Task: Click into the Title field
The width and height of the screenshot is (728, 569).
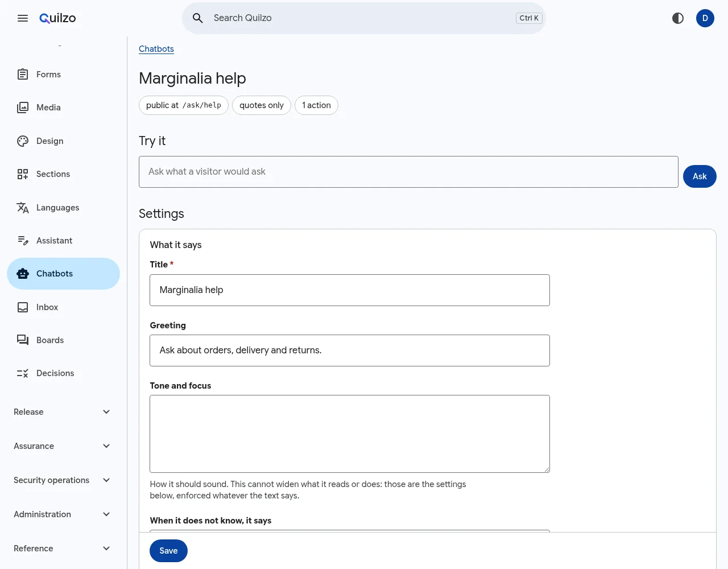Action: point(350,290)
